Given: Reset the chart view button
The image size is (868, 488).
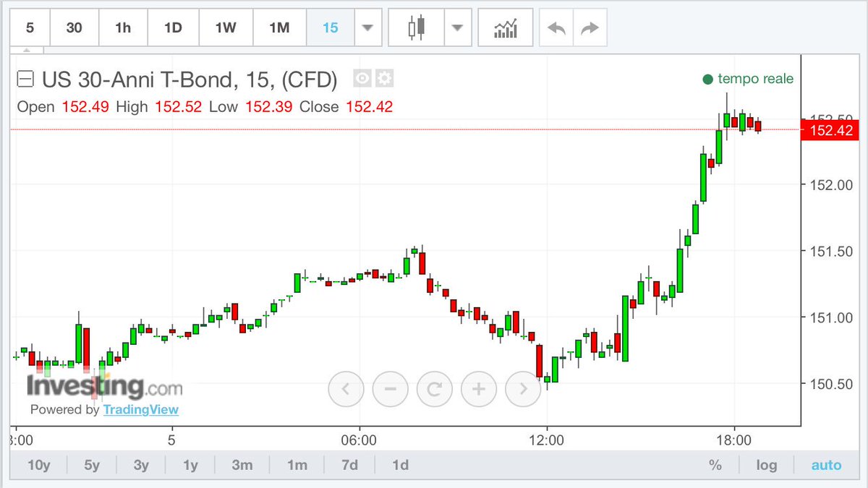Looking at the screenshot, I should [x=434, y=390].
